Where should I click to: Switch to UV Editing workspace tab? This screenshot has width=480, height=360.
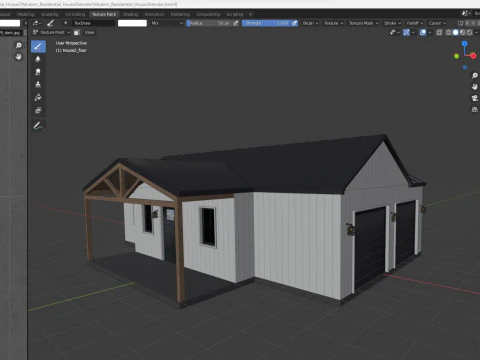[x=75, y=14]
